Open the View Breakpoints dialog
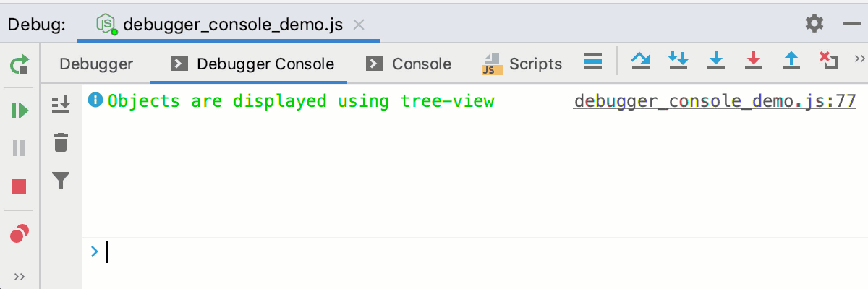Image resolution: width=868 pixels, height=289 pixels. pos(19,233)
